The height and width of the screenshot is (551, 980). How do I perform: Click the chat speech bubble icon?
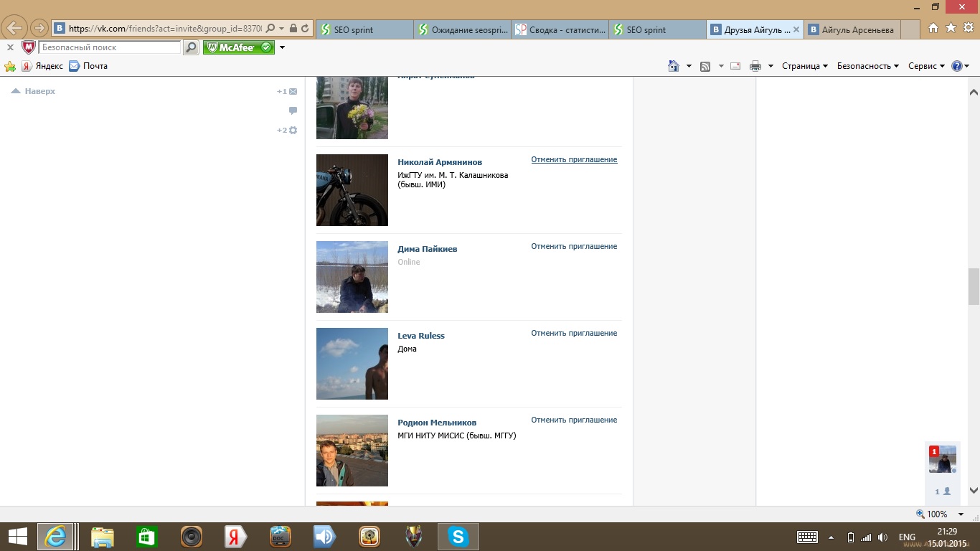click(x=293, y=110)
